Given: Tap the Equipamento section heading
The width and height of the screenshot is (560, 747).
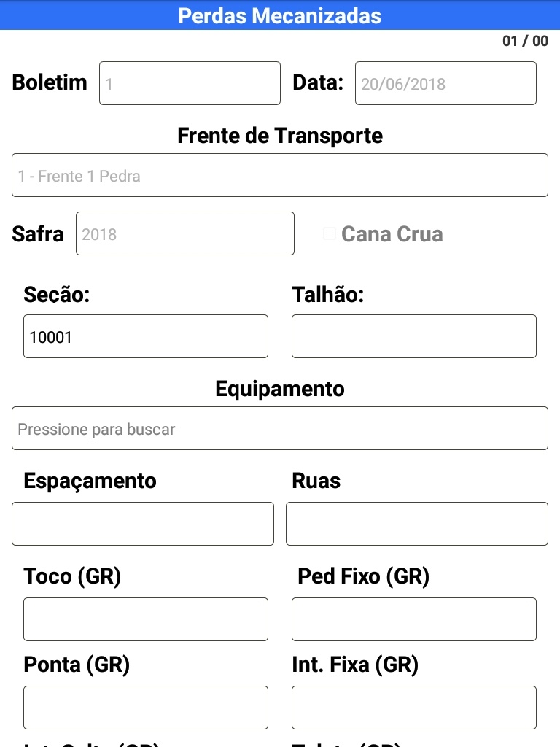Looking at the screenshot, I should coord(280,389).
